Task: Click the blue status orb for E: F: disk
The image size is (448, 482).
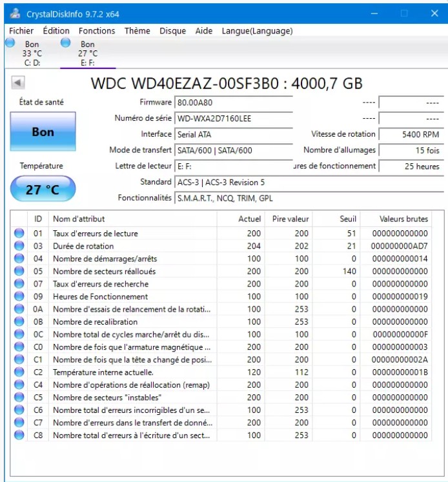Action: 65,43
